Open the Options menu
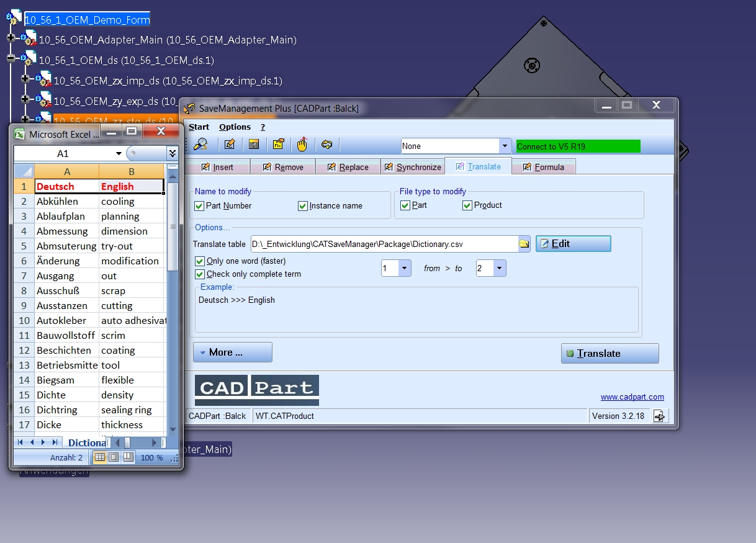 click(x=235, y=127)
